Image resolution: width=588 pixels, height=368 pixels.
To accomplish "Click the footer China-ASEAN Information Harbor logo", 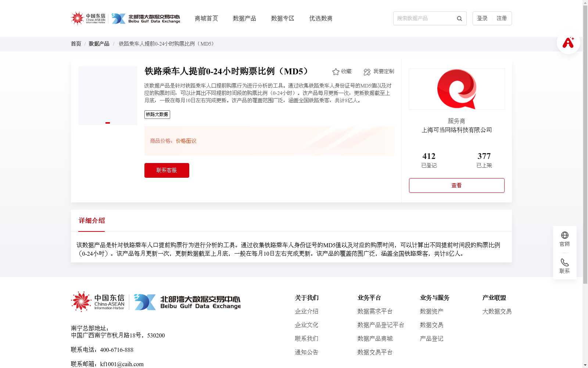I will point(98,302).
